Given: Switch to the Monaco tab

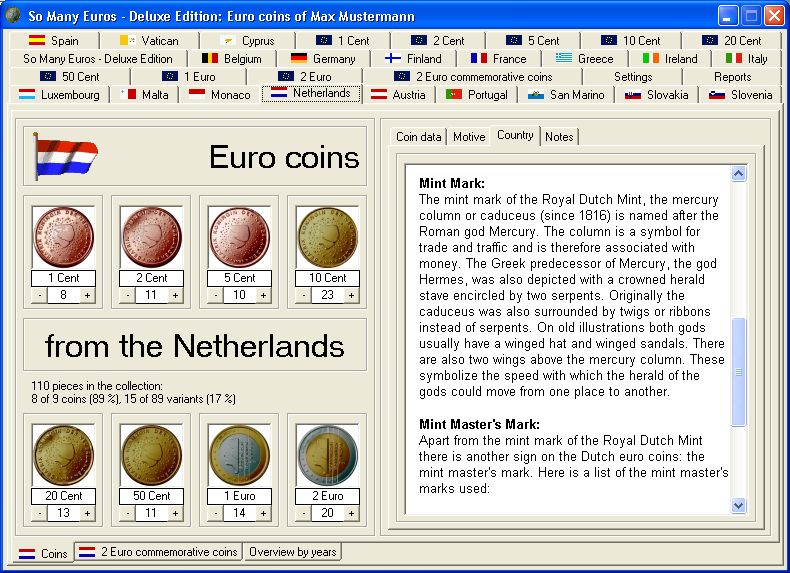Looking at the screenshot, I should point(220,95).
